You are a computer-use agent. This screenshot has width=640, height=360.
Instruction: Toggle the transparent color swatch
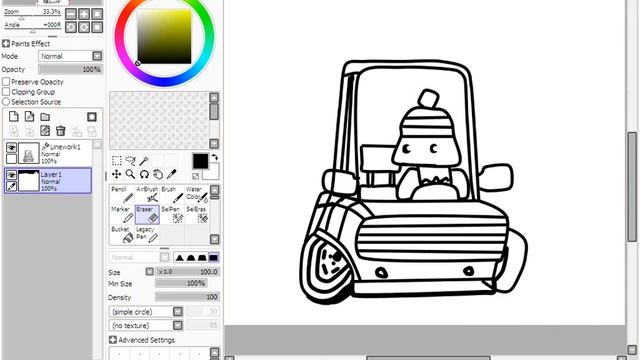coord(196,176)
